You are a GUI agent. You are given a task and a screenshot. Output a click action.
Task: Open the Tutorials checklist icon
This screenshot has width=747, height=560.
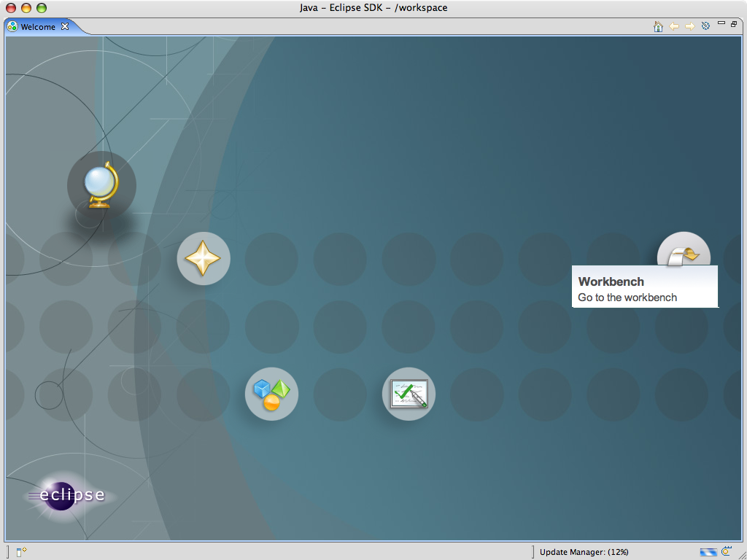[x=409, y=394]
